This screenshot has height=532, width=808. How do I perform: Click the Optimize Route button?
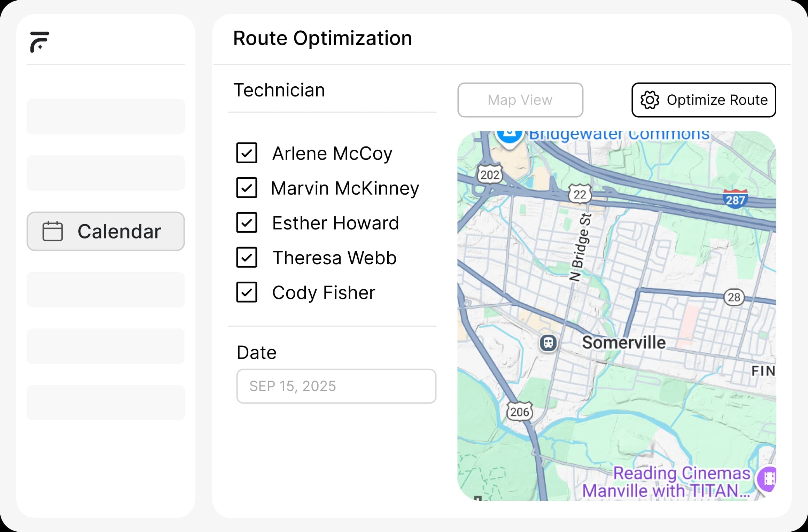(x=704, y=100)
